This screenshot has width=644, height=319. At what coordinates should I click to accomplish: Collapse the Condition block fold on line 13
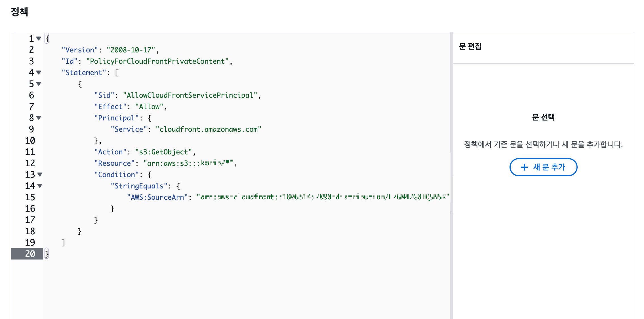40,175
